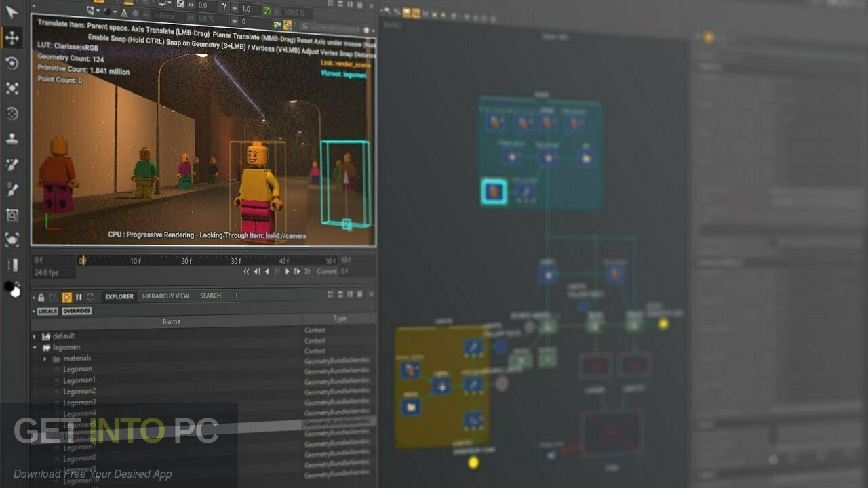Activate the region zoom magnifier tool

pyautogui.click(x=12, y=215)
